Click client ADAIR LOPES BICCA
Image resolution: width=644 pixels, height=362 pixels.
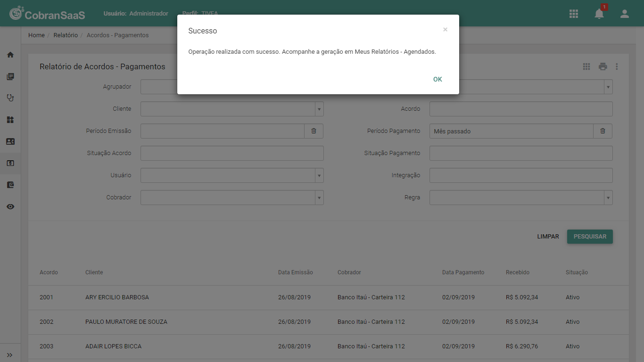click(114, 346)
